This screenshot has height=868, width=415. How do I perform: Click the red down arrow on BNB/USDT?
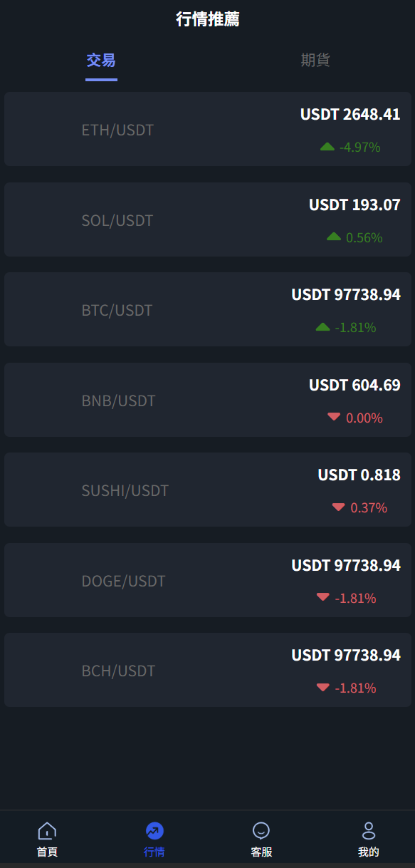click(x=334, y=417)
